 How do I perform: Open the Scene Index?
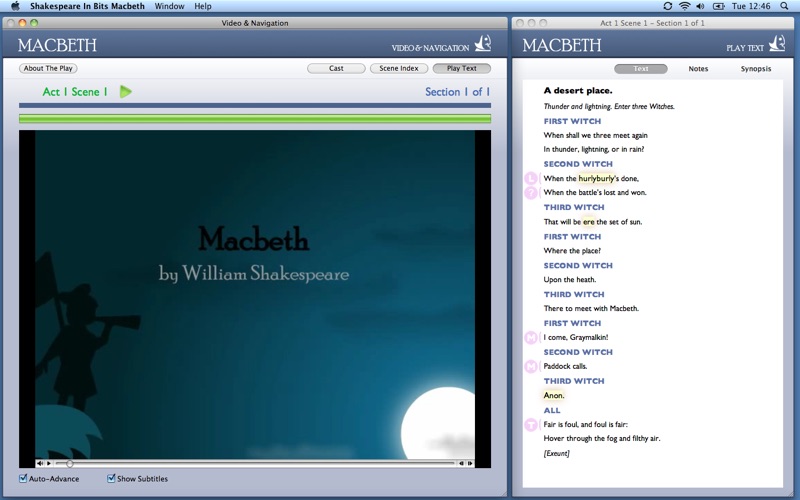click(399, 68)
